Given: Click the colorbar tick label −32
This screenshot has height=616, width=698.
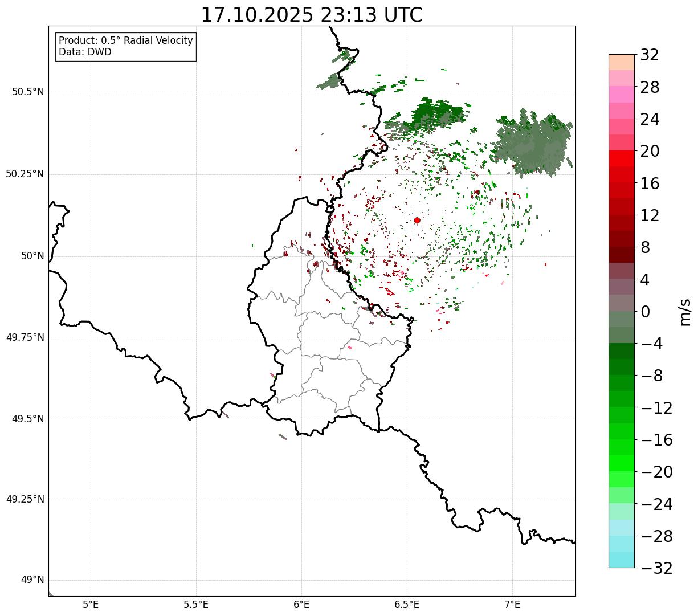Looking at the screenshot, I should point(656,568).
